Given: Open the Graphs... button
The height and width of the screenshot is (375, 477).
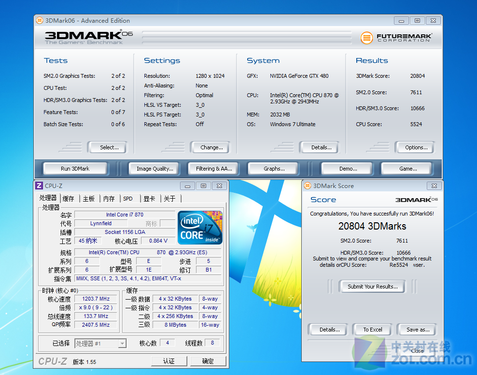Looking at the screenshot, I should pyautogui.click(x=273, y=169).
